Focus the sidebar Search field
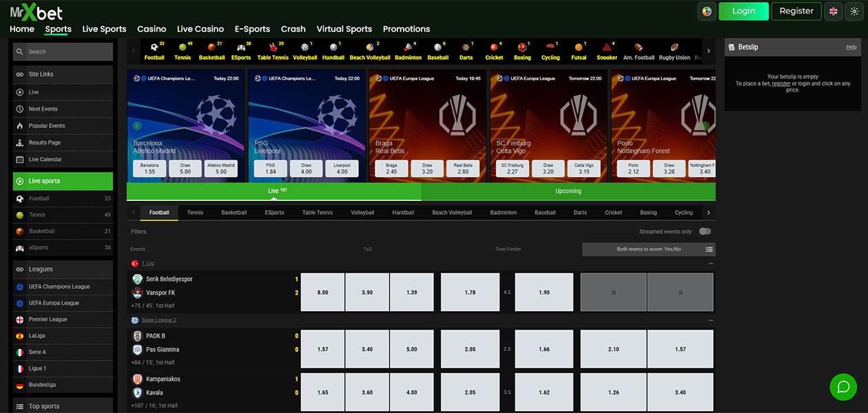The width and height of the screenshot is (868, 413). pyautogui.click(x=63, y=52)
